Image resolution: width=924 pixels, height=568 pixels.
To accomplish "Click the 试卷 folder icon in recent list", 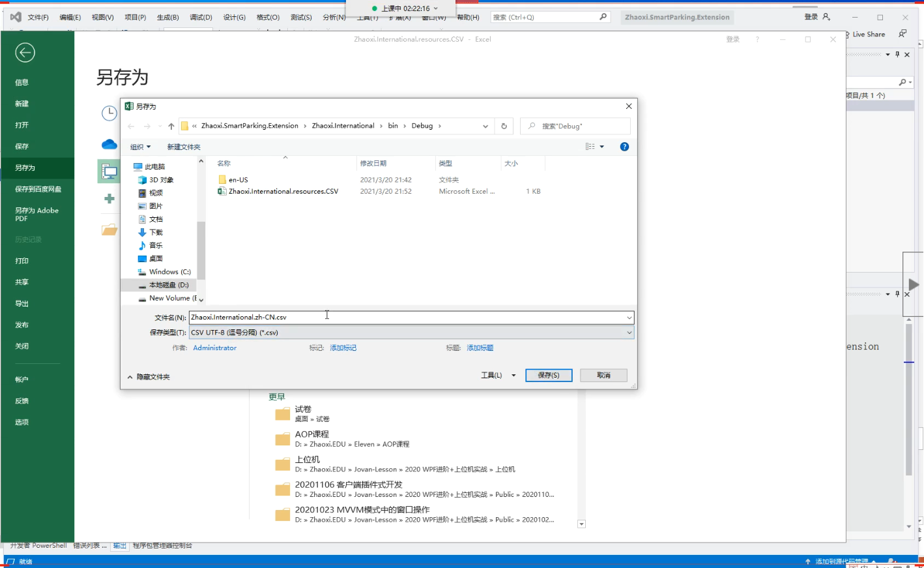I will [282, 414].
